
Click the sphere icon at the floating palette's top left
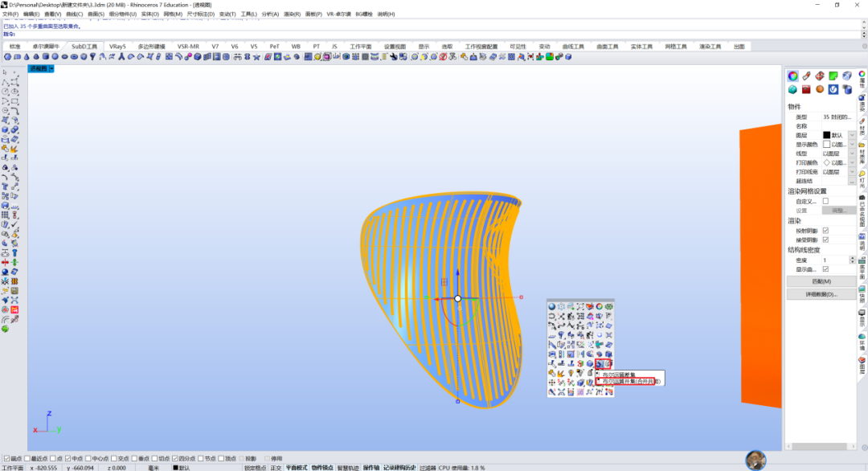pyautogui.click(x=552, y=306)
